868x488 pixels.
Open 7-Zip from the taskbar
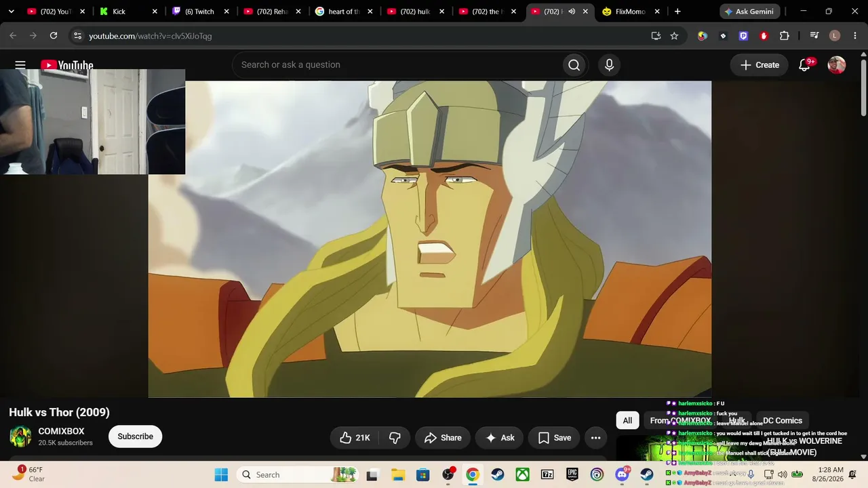click(x=547, y=474)
